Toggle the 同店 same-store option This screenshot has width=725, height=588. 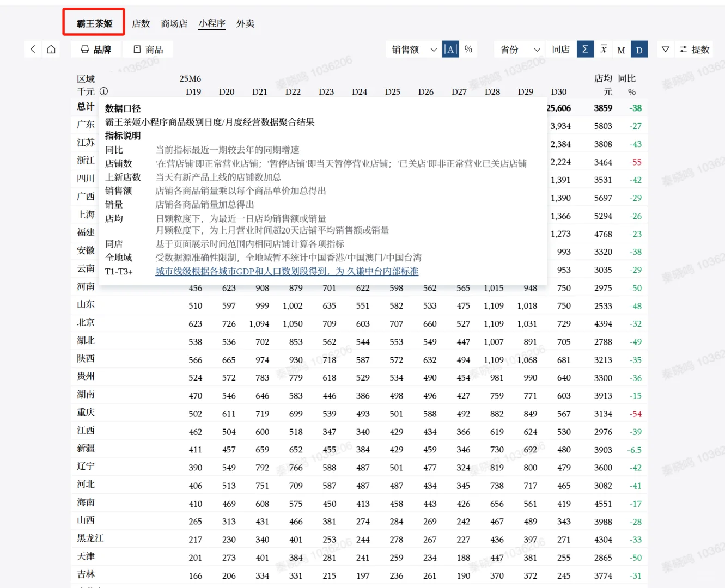560,50
